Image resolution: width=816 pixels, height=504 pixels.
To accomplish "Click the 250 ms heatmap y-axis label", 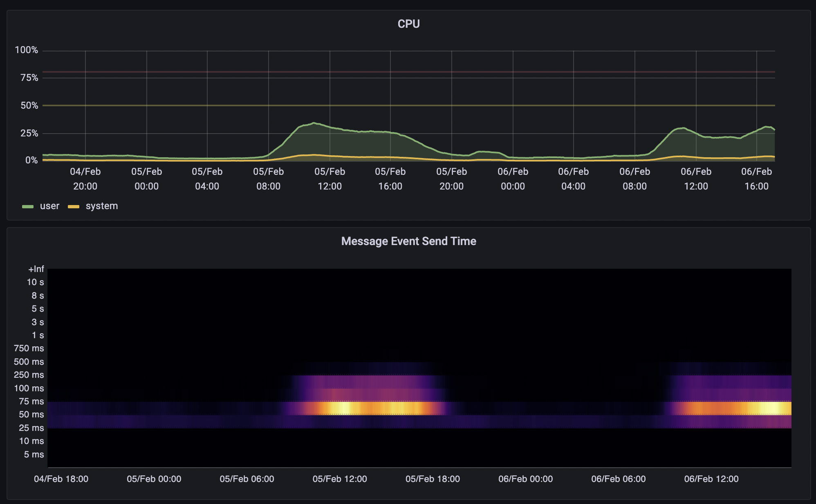I will click(29, 375).
